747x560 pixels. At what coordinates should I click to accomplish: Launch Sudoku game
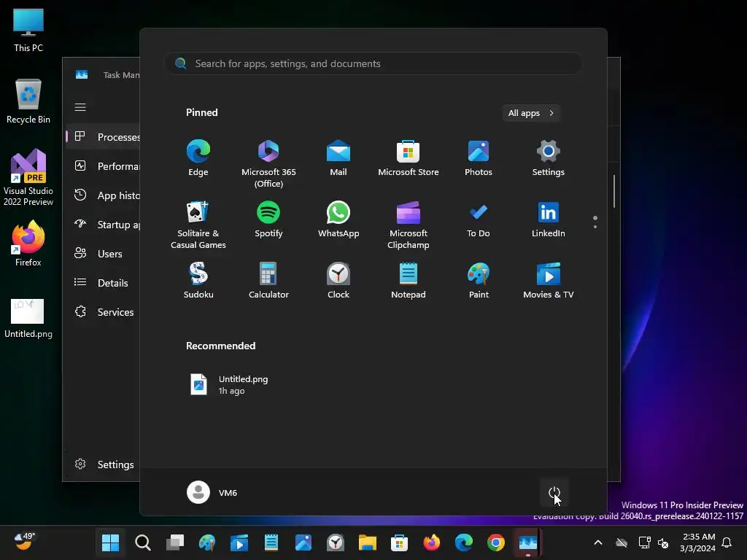pyautogui.click(x=198, y=281)
